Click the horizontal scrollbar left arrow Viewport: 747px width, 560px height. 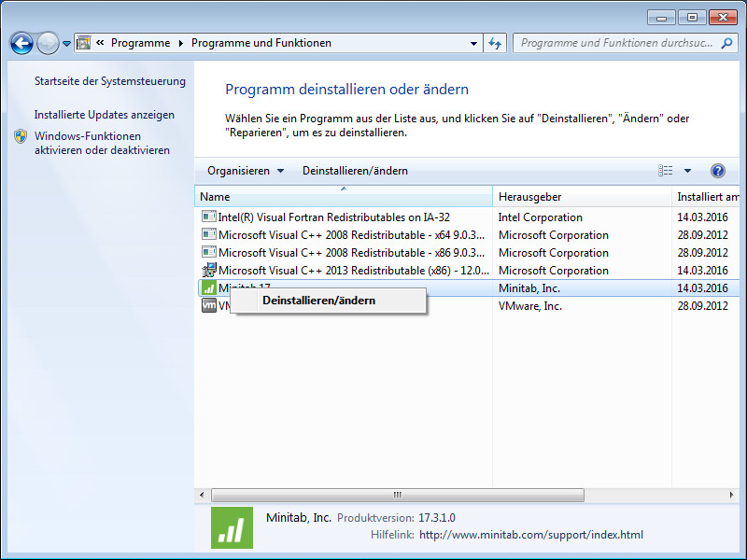coord(202,496)
